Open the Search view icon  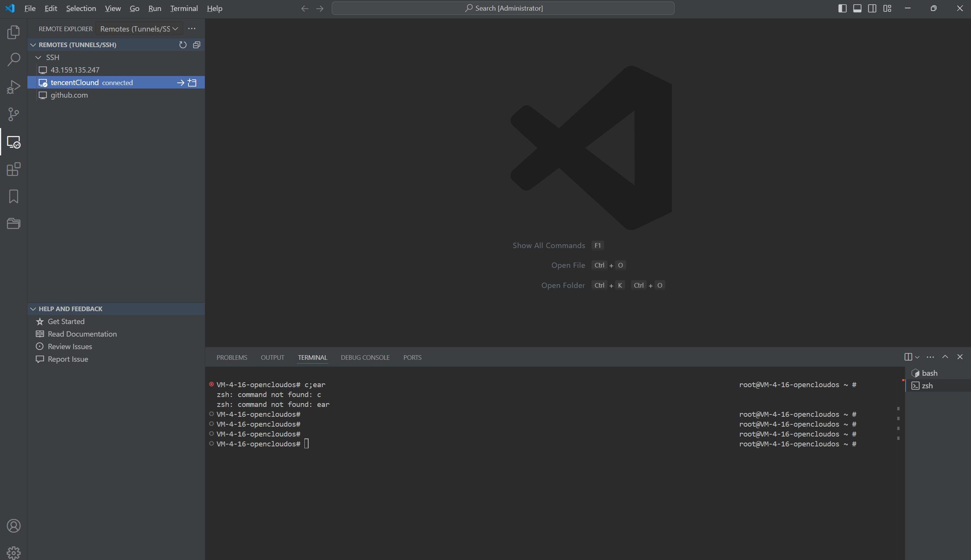coord(13,59)
